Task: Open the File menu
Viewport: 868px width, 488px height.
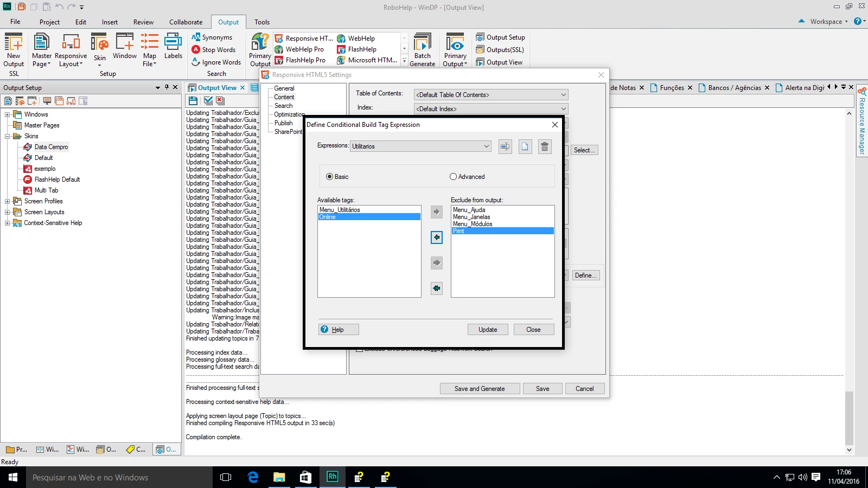Action: 15,22
